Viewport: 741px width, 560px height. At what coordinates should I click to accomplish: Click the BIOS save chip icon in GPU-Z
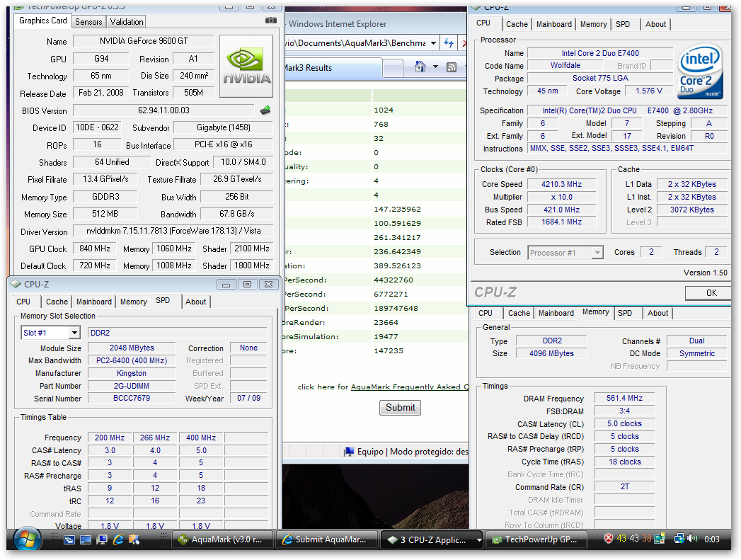(x=265, y=110)
